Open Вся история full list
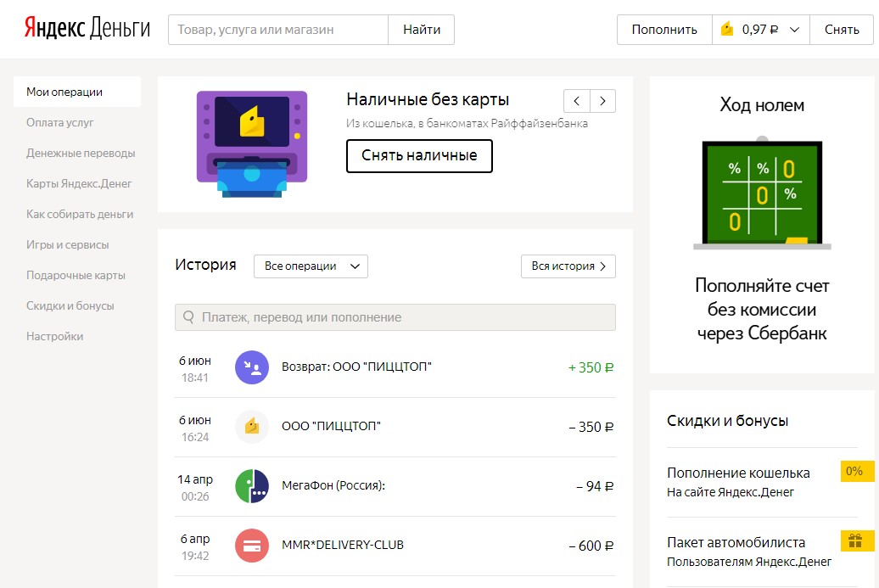 coord(568,266)
